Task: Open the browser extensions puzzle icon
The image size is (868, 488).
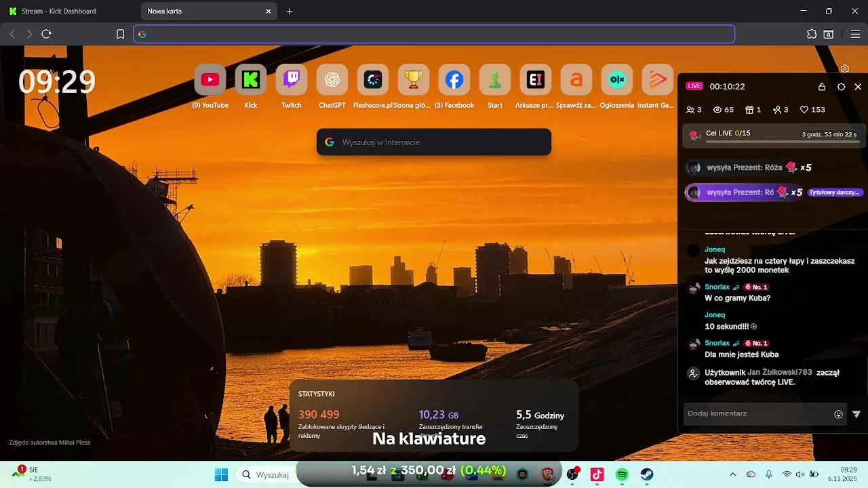Action: (812, 34)
